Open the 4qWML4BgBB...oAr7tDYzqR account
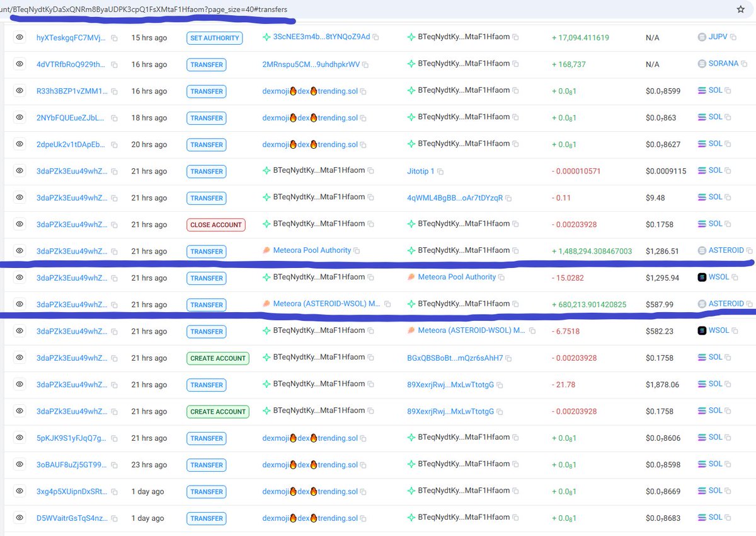756x536 pixels. [x=455, y=197]
